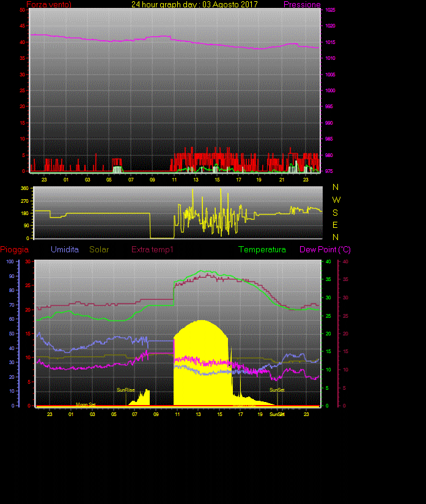The height and width of the screenshot is (504, 426).
Task: Click 70 on the blue humidity axis
Action: point(12,305)
